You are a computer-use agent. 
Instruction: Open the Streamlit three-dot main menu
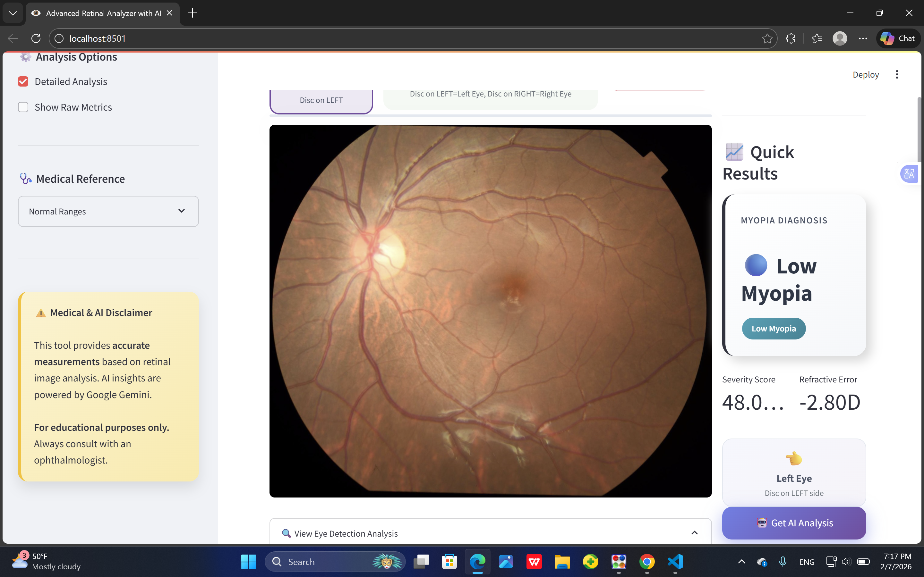click(897, 74)
